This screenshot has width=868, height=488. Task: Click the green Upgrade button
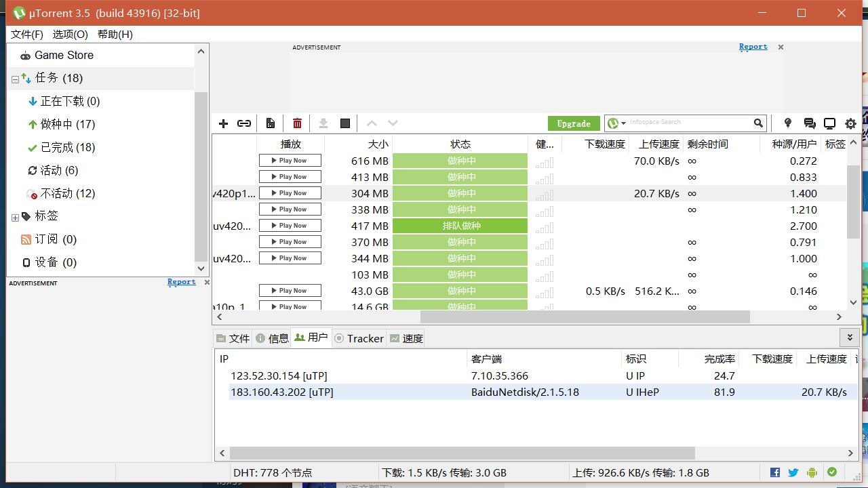(574, 123)
